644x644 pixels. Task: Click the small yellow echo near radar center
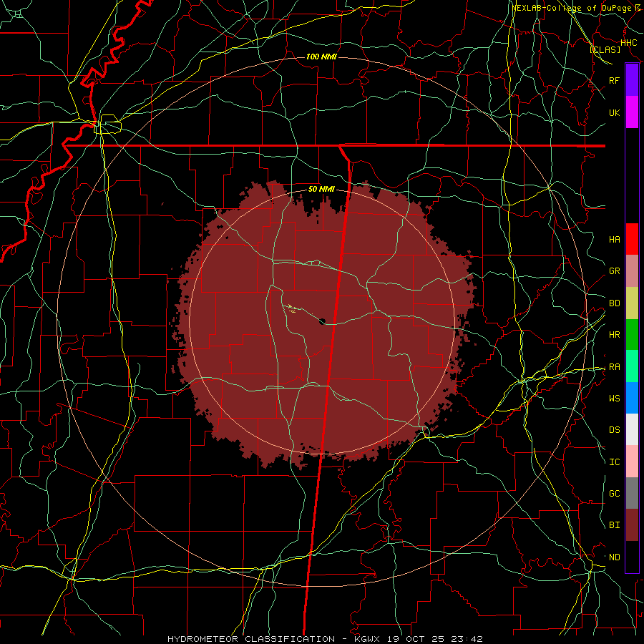291,308
